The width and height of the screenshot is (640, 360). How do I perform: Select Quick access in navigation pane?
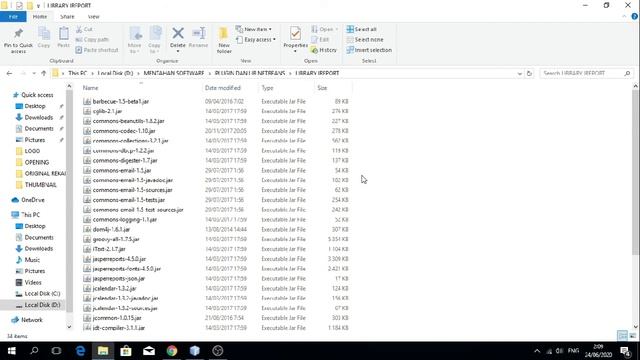coord(33,95)
